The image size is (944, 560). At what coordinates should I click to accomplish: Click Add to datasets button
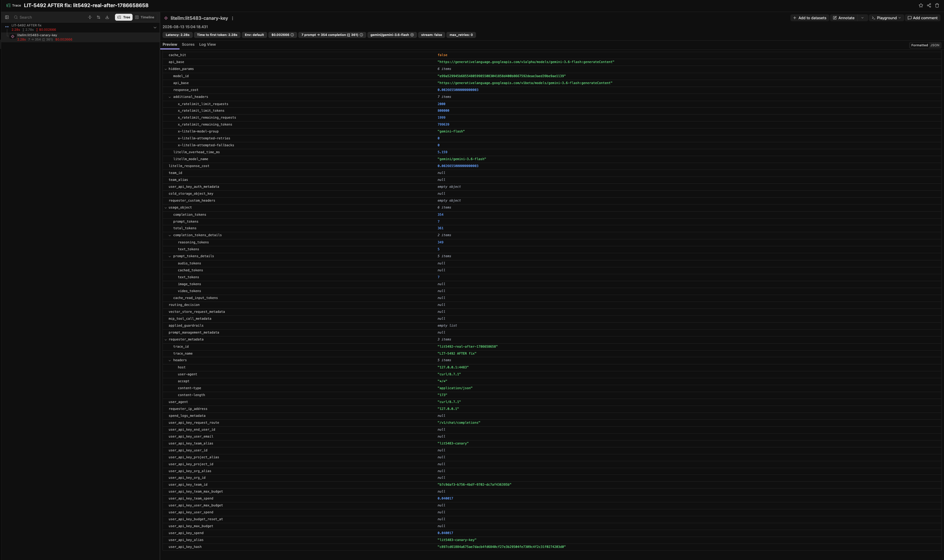[x=809, y=18]
